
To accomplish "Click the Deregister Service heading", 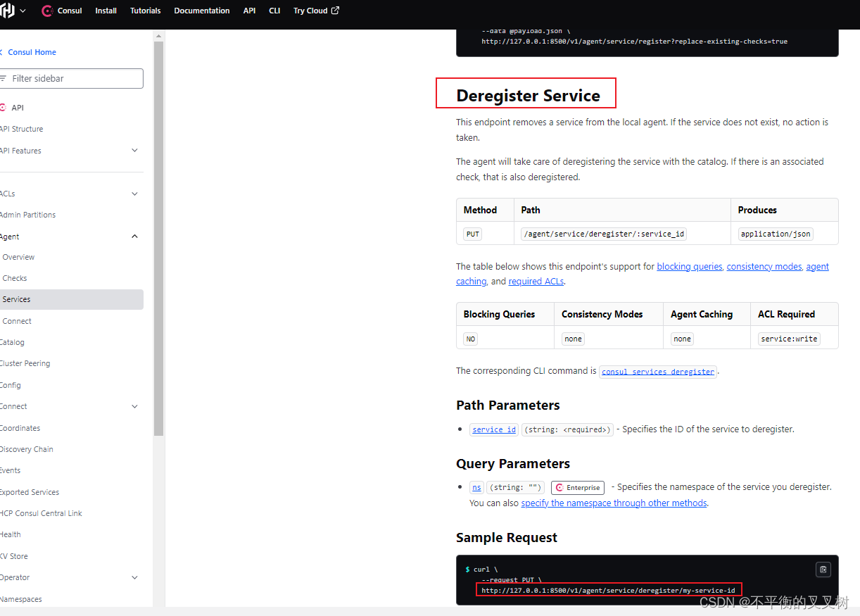I will pyautogui.click(x=529, y=96).
